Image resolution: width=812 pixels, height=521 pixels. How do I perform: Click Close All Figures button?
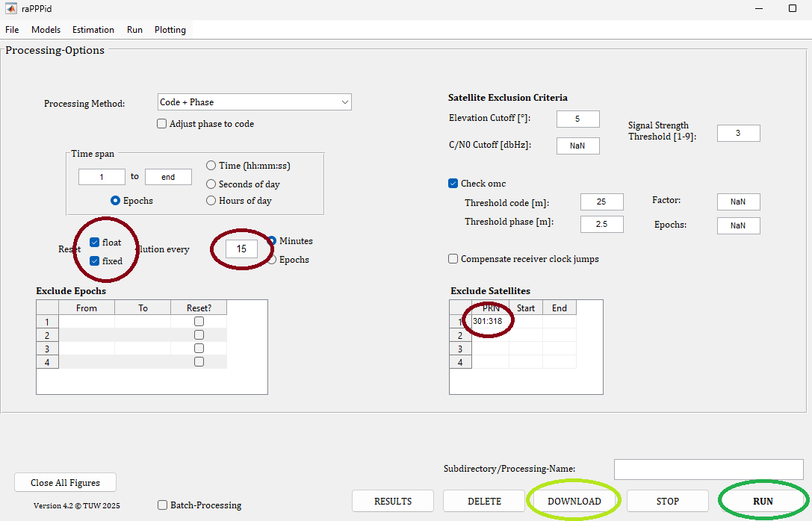(65, 483)
